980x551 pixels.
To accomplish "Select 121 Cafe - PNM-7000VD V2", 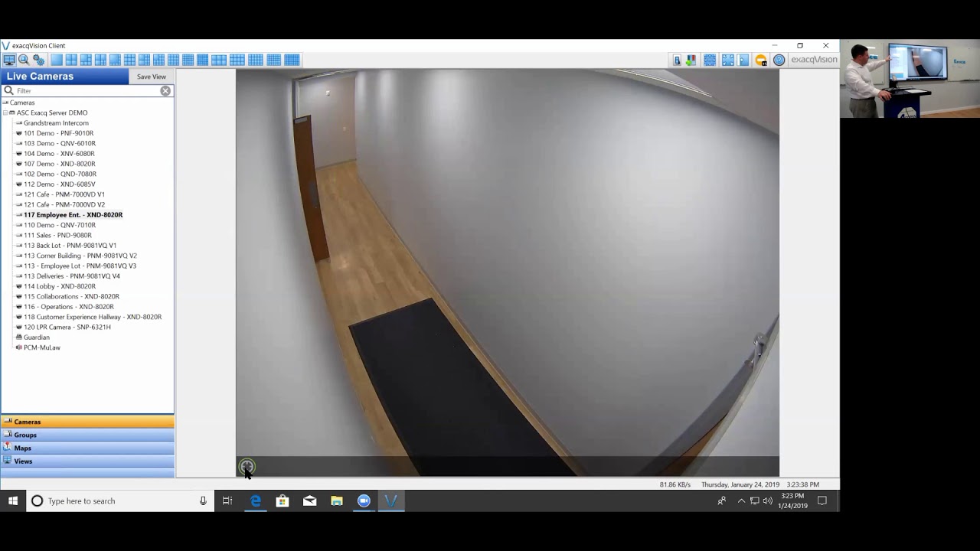I will click(x=64, y=204).
